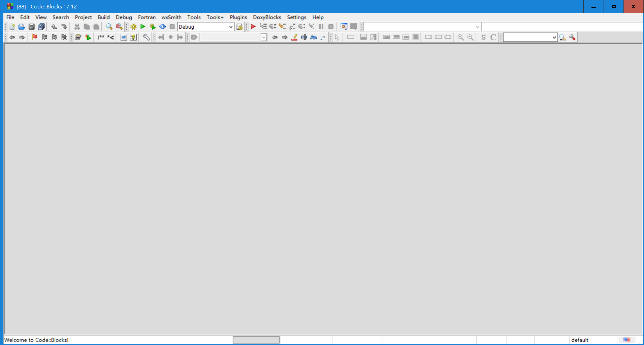Click the Redo arrow icon
644x345 pixels.
[64, 27]
